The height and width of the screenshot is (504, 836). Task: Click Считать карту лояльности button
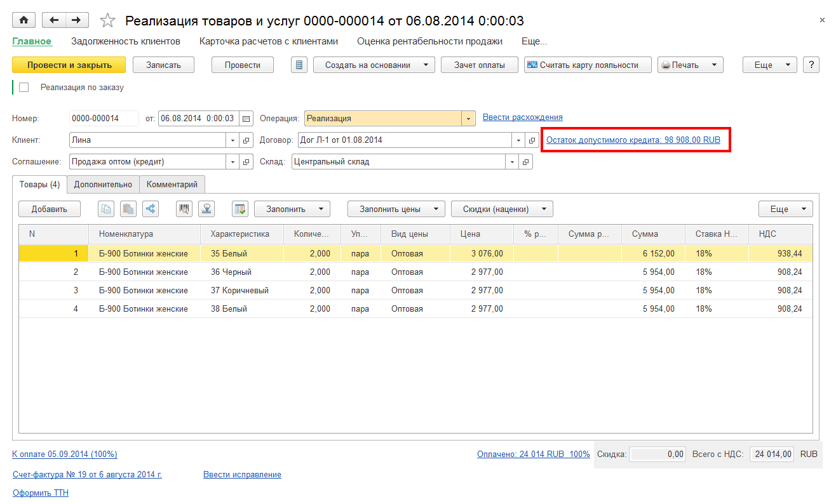(588, 65)
